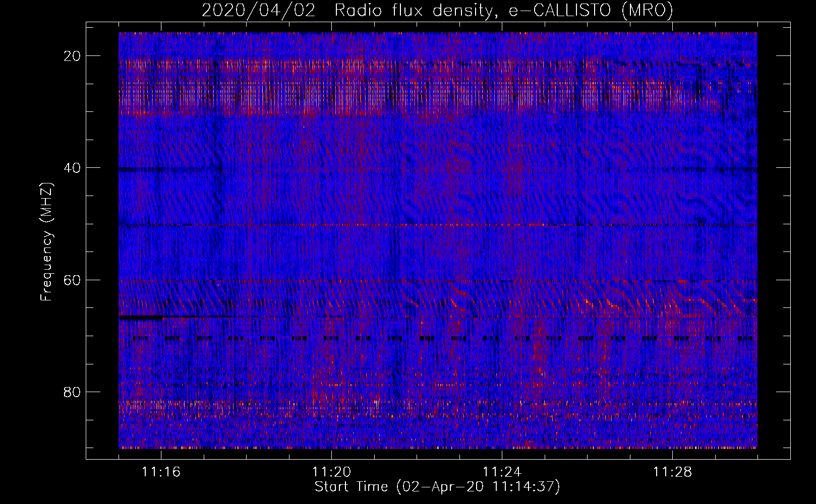Click the 40 frequency tick label
This screenshot has height=504, width=816.
point(73,168)
